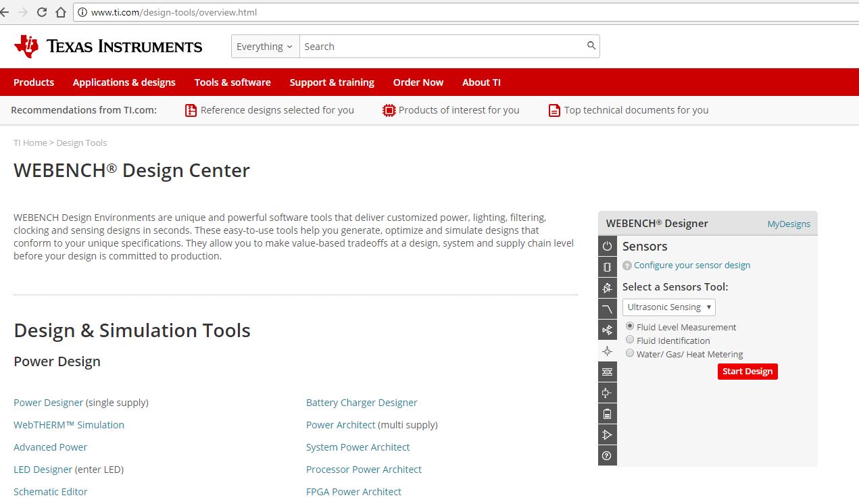Open the clock tree icon in WEBENCH sidebar

pyautogui.click(x=607, y=330)
